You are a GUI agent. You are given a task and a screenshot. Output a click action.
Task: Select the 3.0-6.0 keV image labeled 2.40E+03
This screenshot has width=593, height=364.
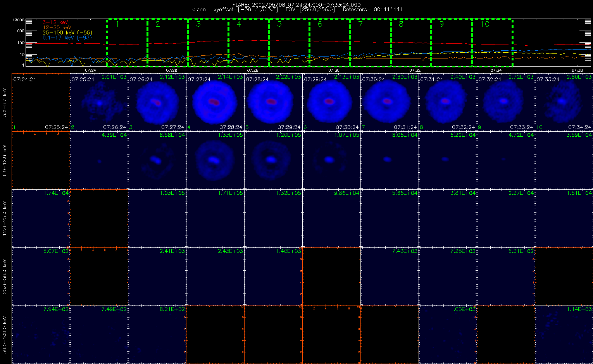[448, 102]
